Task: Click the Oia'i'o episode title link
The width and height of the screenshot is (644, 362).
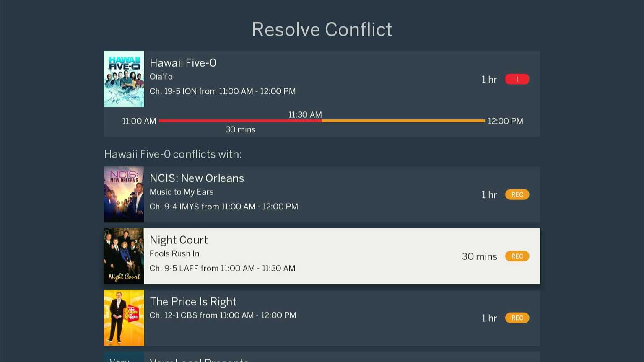Action: pos(161,77)
